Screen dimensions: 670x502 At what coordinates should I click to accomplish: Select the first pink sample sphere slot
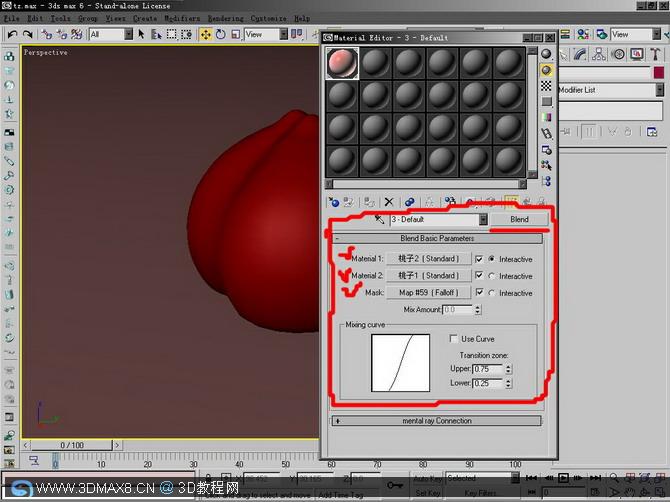tap(342, 63)
